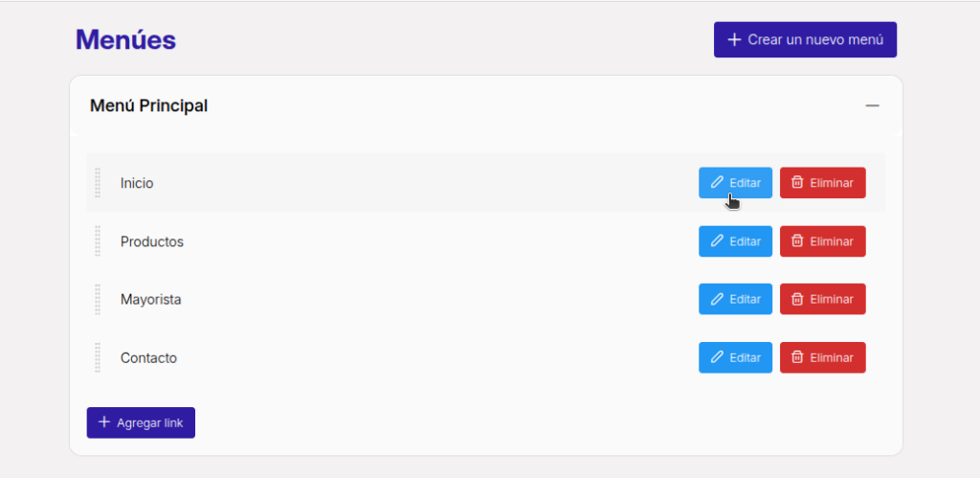This screenshot has height=478, width=980.
Task: Click the plus icon on Agregar link
Action: click(x=103, y=422)
